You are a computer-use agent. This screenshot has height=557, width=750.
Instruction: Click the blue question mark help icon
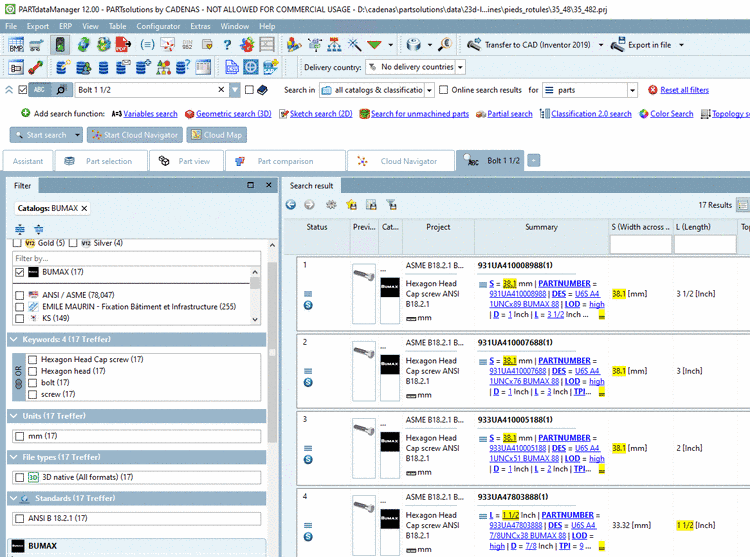[227, 45]
